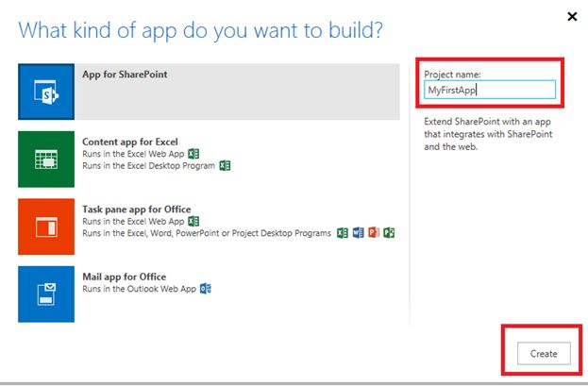Close the app type dialog with X
Image resolution: width=588 pixels, height=386 pixels.
tap(571, 16)
